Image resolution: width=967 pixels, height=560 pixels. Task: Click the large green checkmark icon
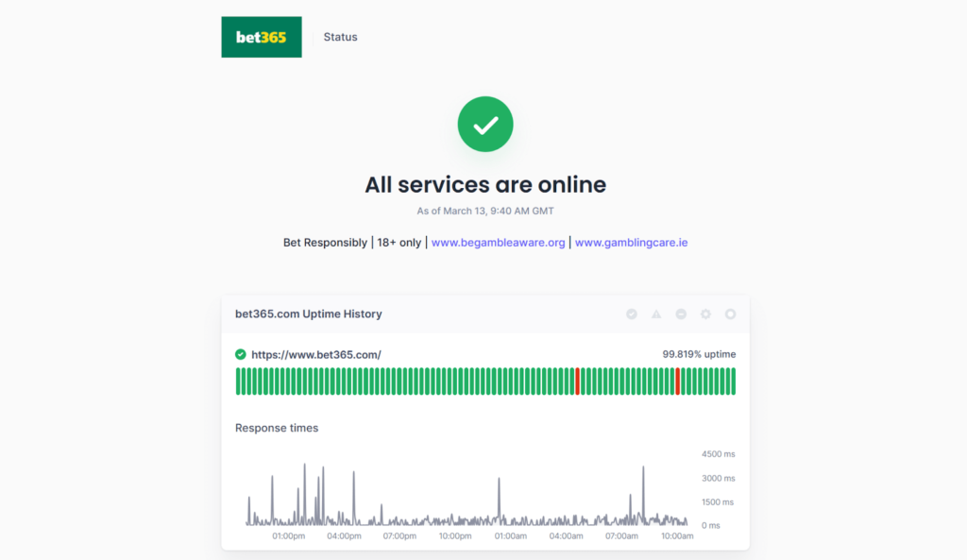pyautogui.click(x=485, y=124)
